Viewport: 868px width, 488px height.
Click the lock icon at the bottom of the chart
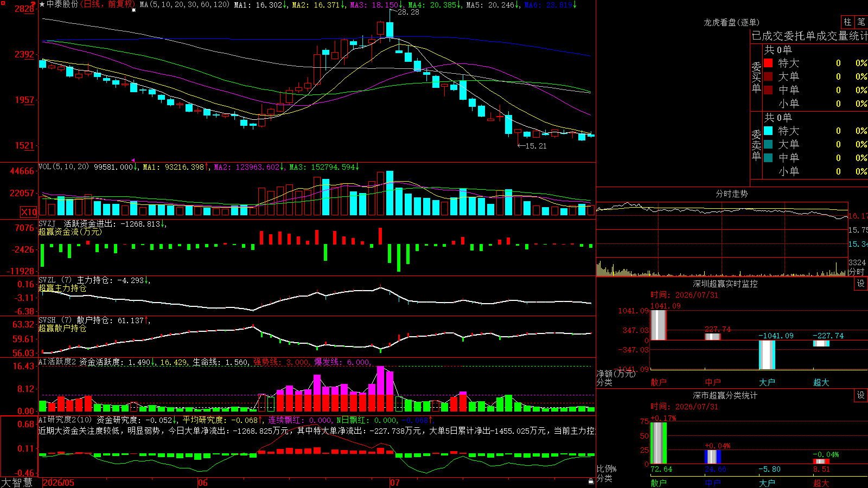(x=591, y=481)
